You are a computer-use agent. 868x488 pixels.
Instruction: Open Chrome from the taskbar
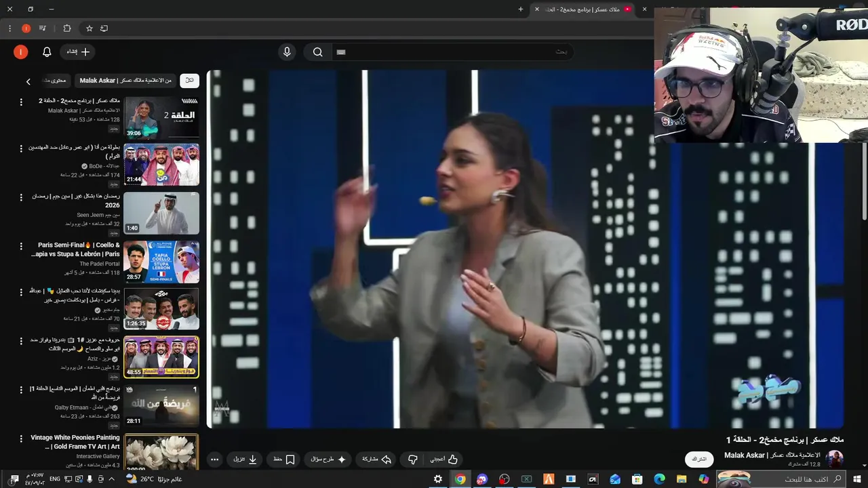coord(460,479)
